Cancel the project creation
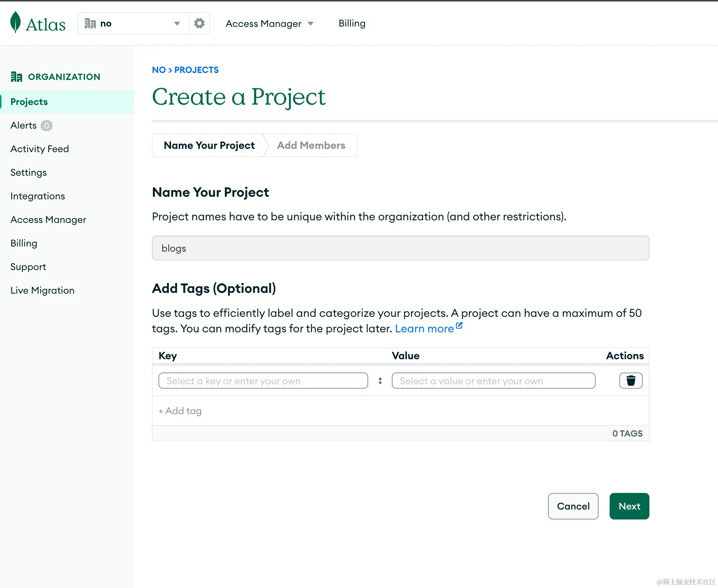The width and height of the screenshot is (718, 588). [x=573, y=506]
